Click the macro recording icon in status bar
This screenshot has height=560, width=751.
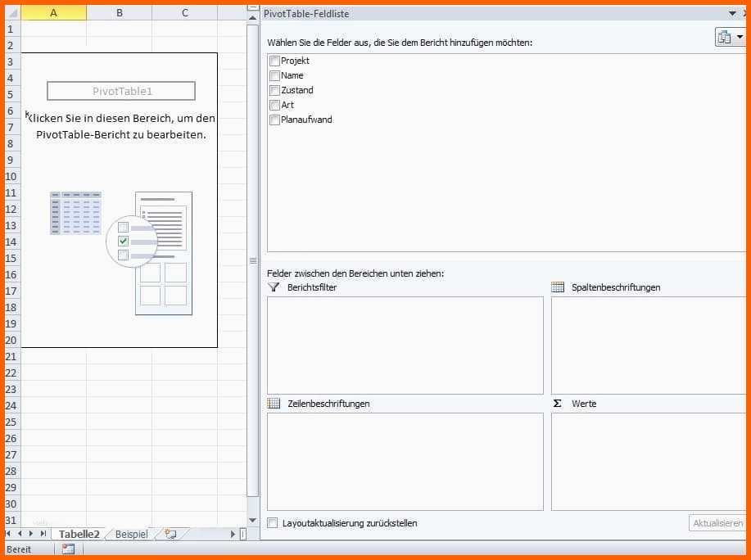[68, 549]
